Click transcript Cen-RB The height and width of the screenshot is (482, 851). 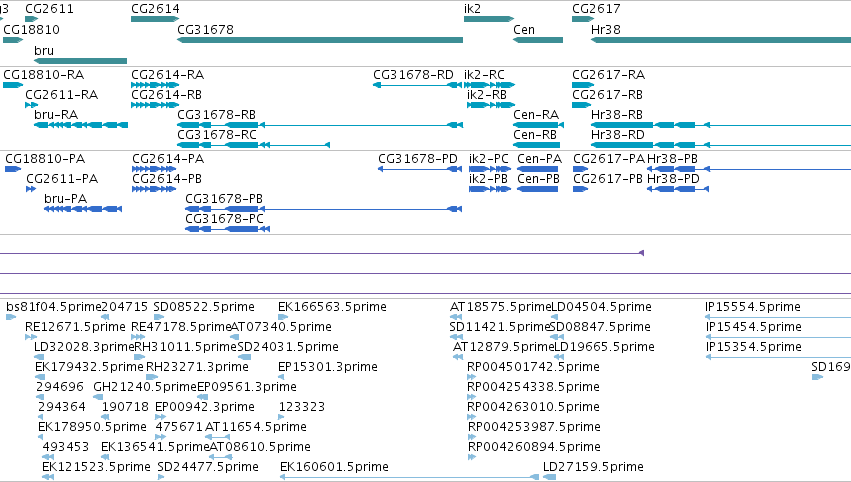click(537, 145)
